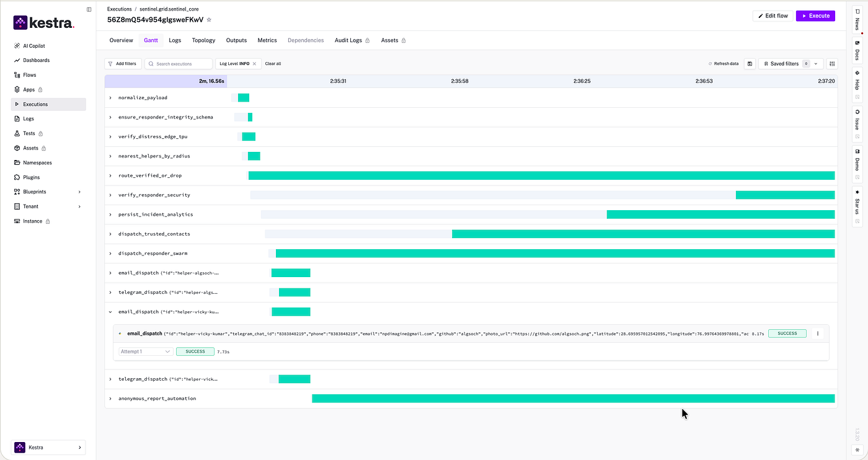Open Help panel on right edge
868x460 pixels.
[857, 84]
